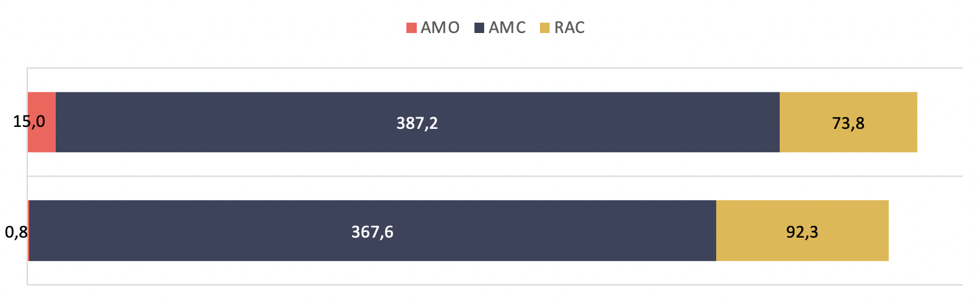
Task: Select the thin red AMO sliver in bottom bar
Action: [x=29, y=246]
